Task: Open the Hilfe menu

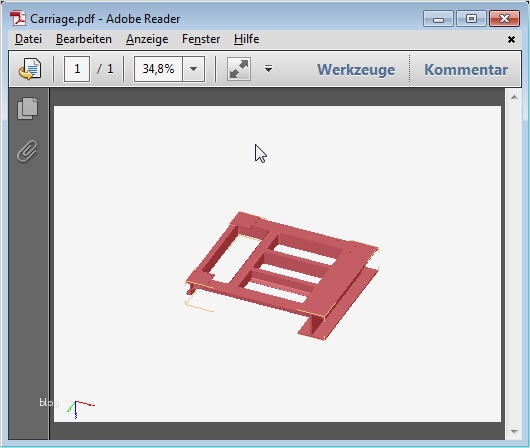Action: pyautogui.click(x=246, y=39)
